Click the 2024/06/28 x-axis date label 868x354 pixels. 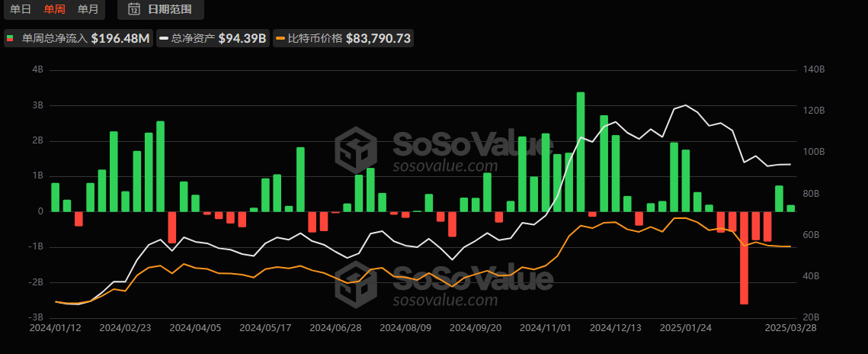pyautogui.click(x=335, y=327)
